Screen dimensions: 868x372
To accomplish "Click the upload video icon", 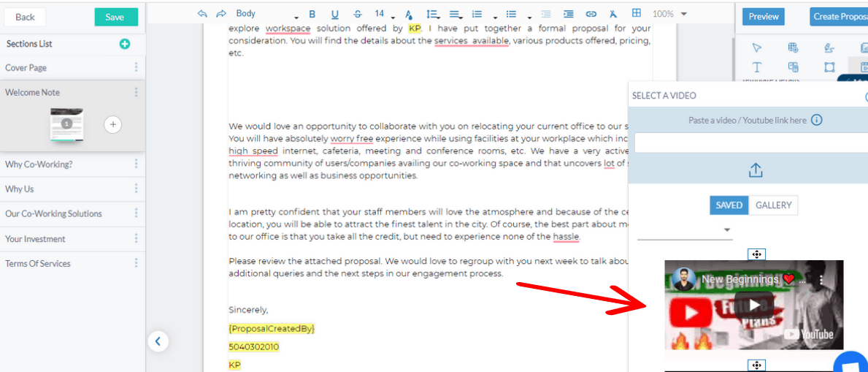I will pyautogui.click(x=756, y=170).
